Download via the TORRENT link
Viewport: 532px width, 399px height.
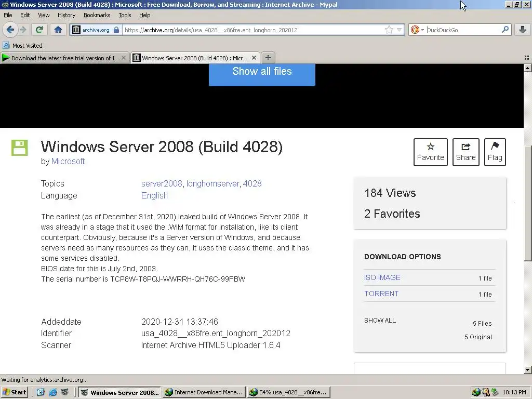381,294
